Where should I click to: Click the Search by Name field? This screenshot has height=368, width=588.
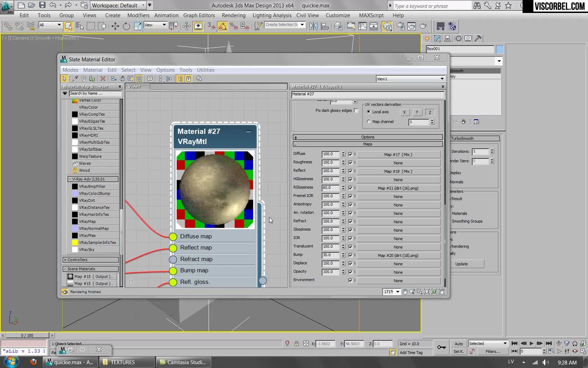(95, 94)
